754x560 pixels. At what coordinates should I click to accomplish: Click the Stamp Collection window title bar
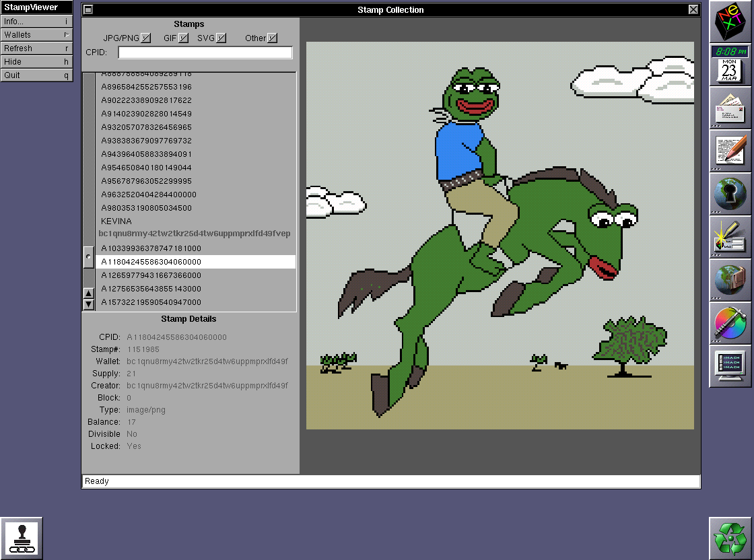tap(390, 9)
